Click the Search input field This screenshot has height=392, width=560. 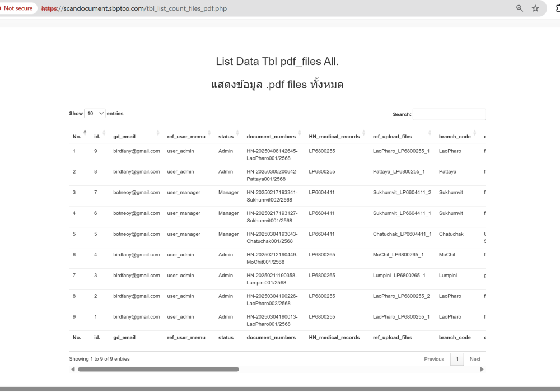point(449,114)
